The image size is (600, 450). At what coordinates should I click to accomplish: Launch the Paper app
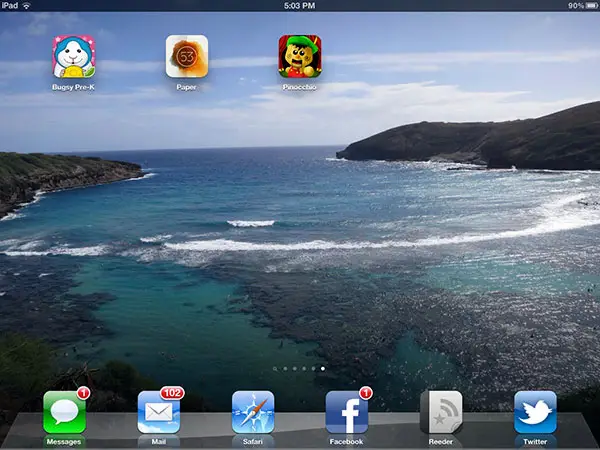coord(186,56)
